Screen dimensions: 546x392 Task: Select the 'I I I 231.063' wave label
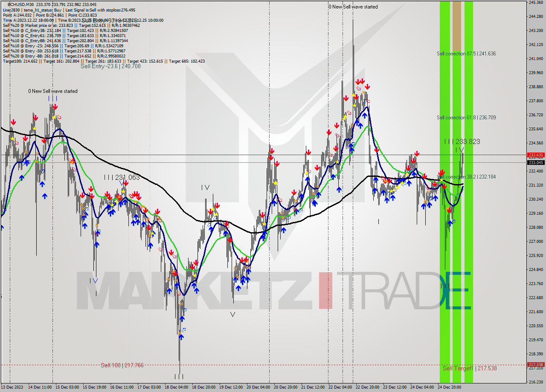tap(122, 177)
